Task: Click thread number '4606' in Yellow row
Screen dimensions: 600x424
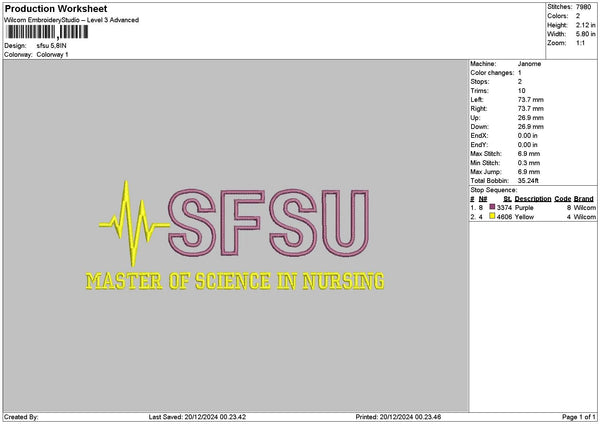Action: 504,217
